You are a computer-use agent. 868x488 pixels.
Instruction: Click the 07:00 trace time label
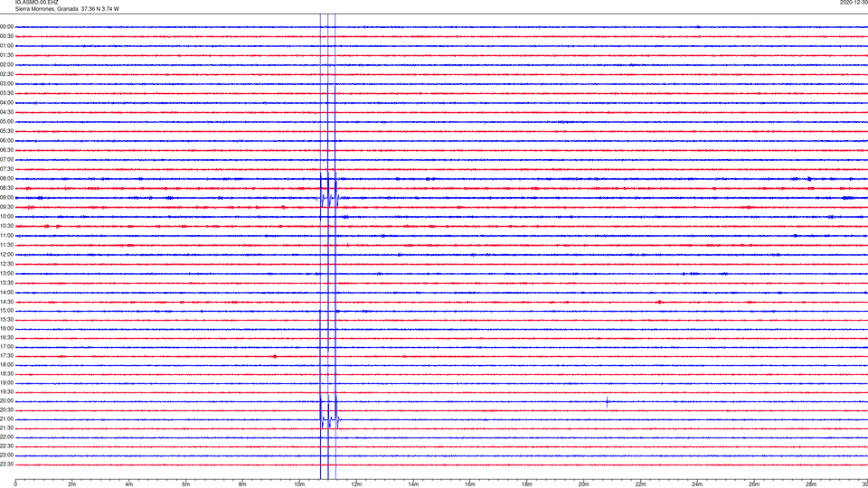(x=6, y=159)
